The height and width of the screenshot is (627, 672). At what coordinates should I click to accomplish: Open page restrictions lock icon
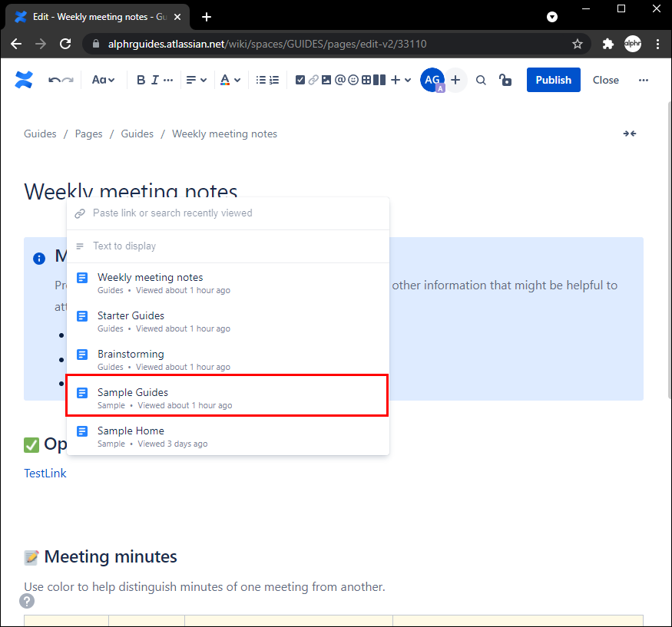tap(505, 80)
